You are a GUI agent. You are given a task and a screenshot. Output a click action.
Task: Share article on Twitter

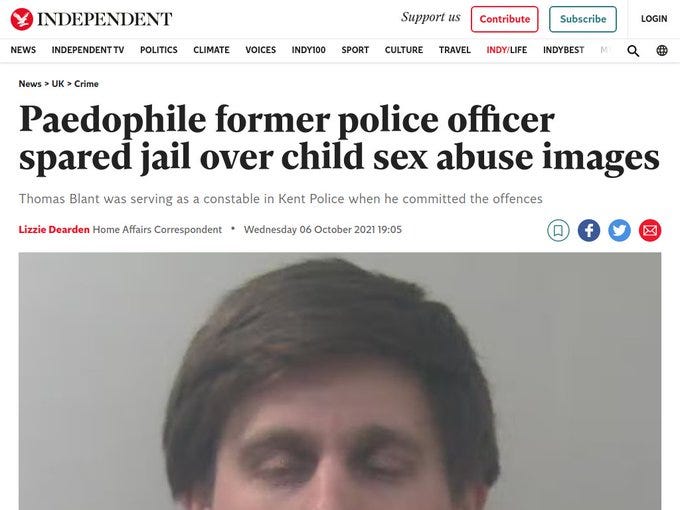click(x=619, y=230)
